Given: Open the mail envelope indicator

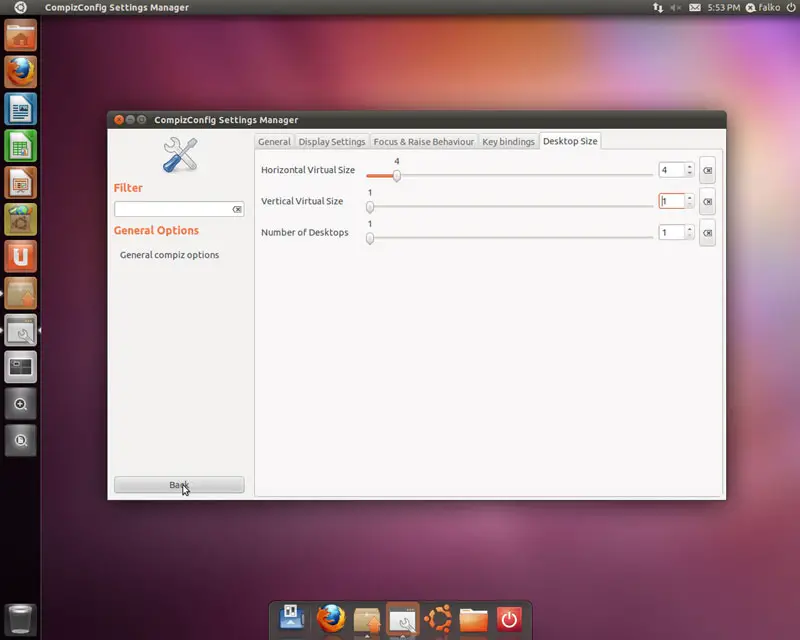Looking at the screenshot, I should click(x=694, y=7).
